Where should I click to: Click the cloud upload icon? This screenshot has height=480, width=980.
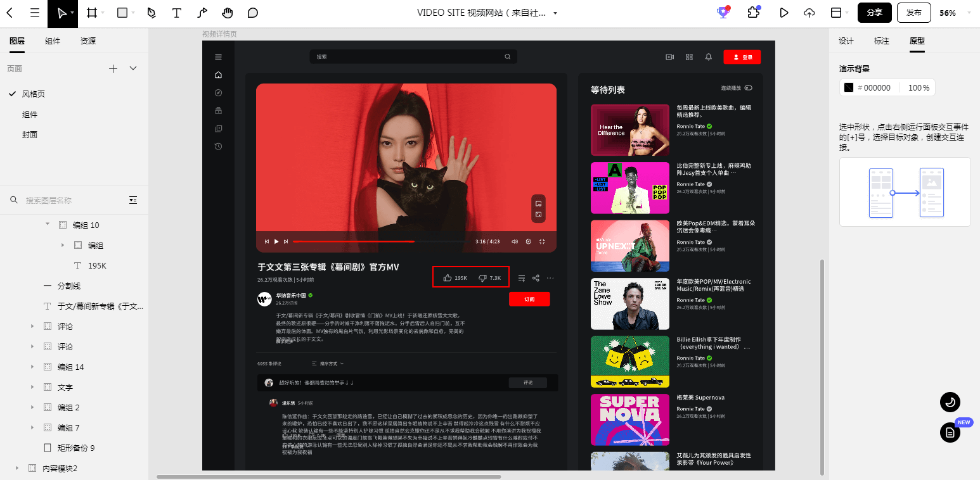click(809, 13)
